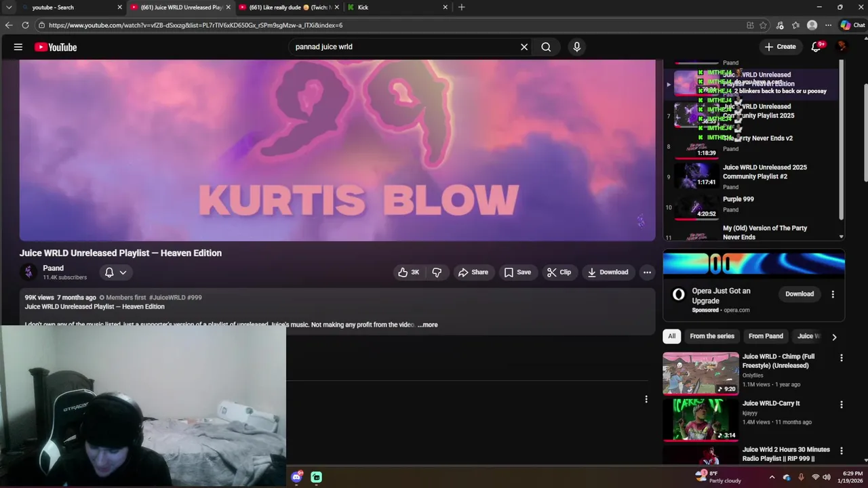Close the Kick tab

(x=446, y=7)
